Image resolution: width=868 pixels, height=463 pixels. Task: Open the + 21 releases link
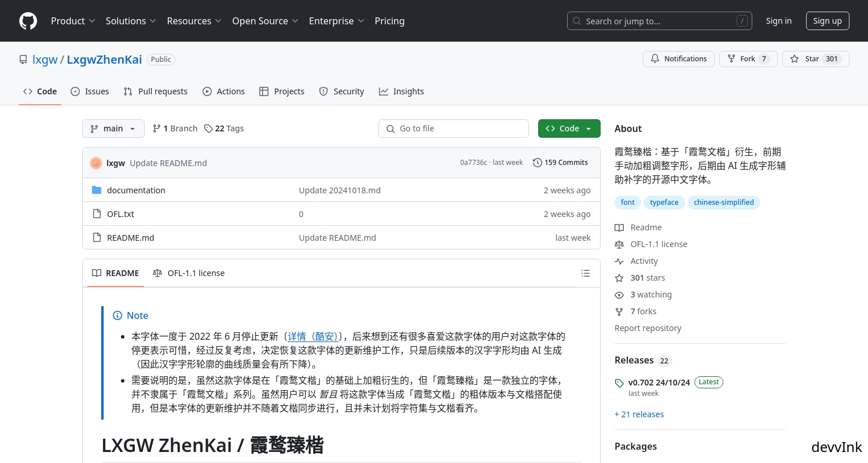coord(639,414)
